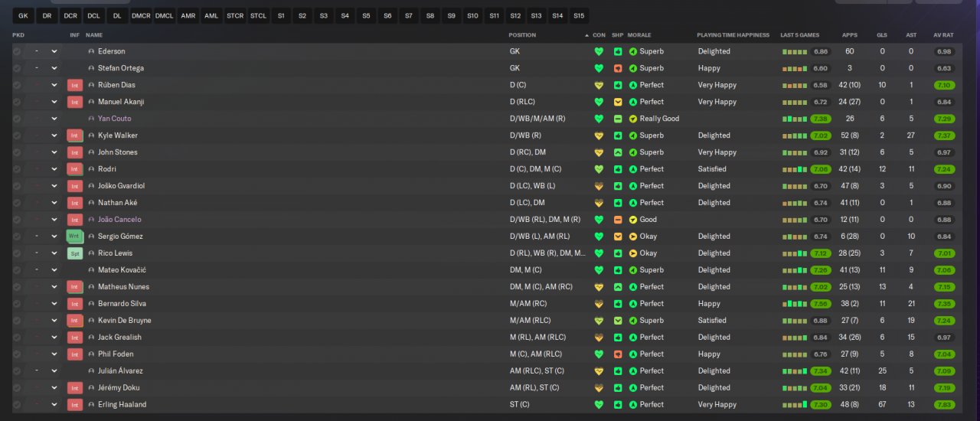Toggle picked checkmark for Kyle Walker
This screenshot has height=421, width=980.
(17, 135)
